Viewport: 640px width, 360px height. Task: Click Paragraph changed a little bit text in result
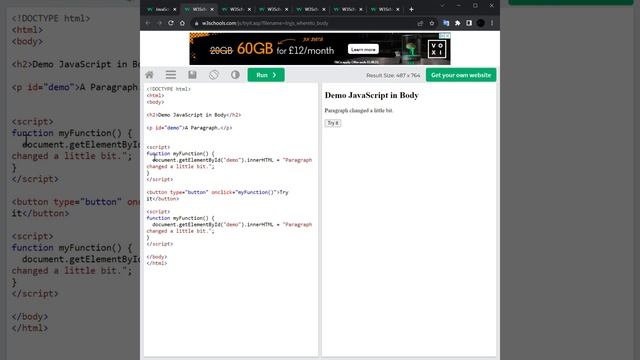coord(359,111)
